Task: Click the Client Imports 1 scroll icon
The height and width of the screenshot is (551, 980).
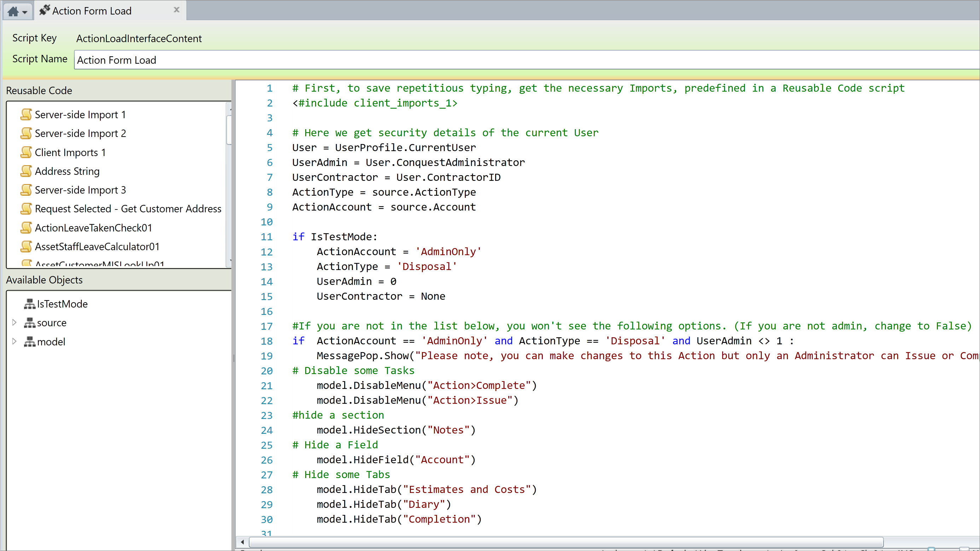Action: (x=26, y=152)
